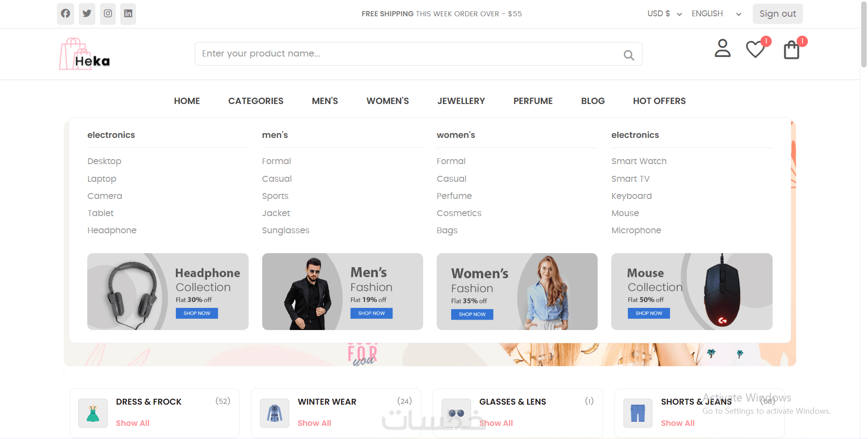Click the Dress & Frock category icon
This screenshot has width=868, height=439.
tap(93, 413)
